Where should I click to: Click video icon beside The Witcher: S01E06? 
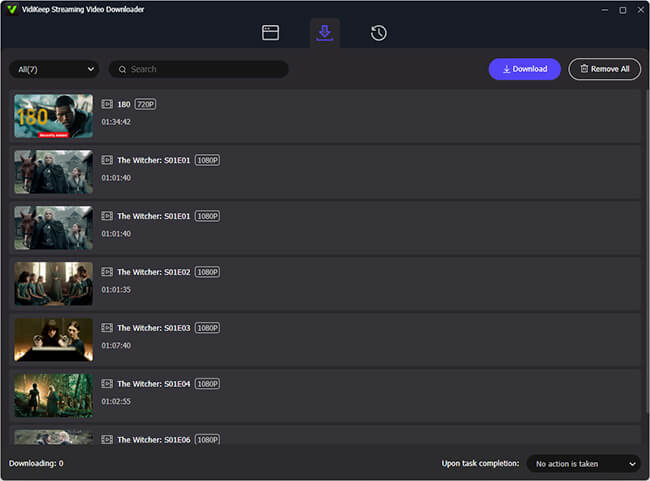pos(107,440)
